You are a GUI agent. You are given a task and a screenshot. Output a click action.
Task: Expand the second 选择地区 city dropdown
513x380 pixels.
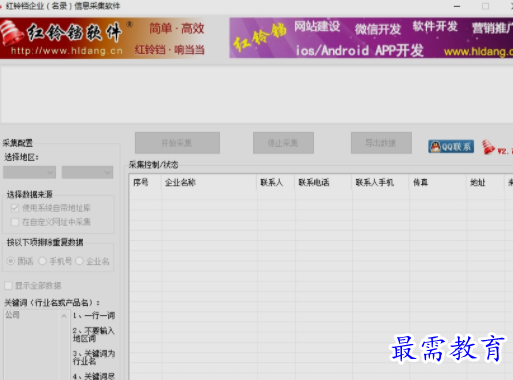pyautogui.click(x=87, y=172)
